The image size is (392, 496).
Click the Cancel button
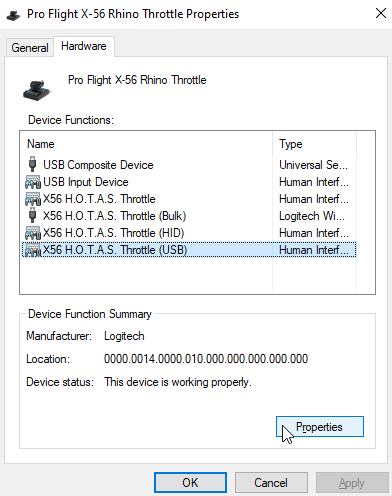[x=271, y=483]
